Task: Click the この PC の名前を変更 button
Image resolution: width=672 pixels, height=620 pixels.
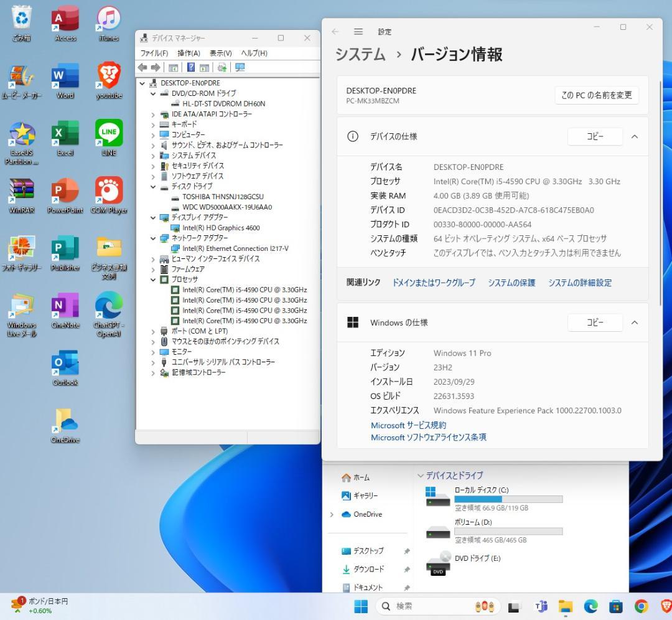Action: coord(596,95)
